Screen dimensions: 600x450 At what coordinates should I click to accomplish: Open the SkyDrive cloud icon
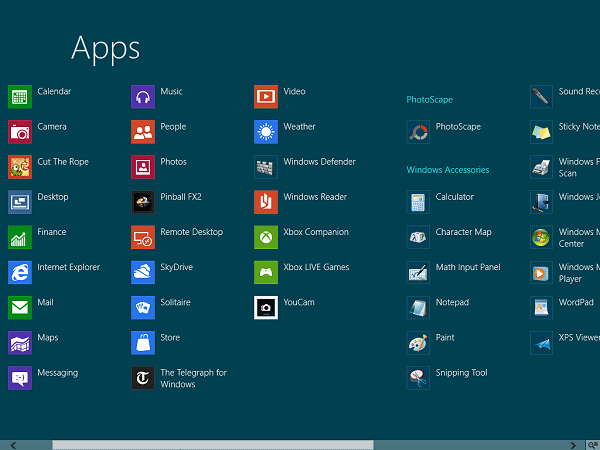(143, 272)
